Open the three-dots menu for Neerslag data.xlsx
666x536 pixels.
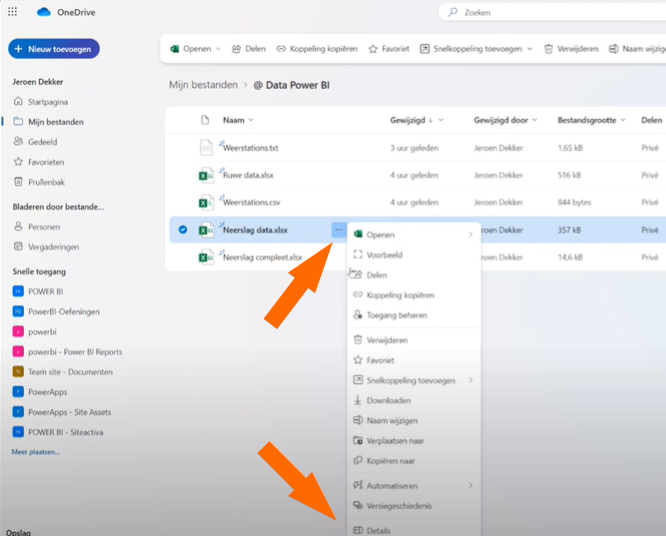[339, 230]
